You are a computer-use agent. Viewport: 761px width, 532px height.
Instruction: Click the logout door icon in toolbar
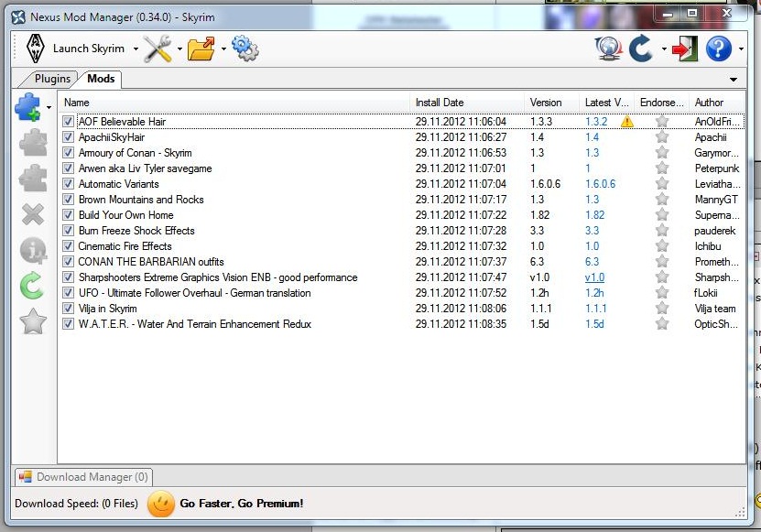684,49
